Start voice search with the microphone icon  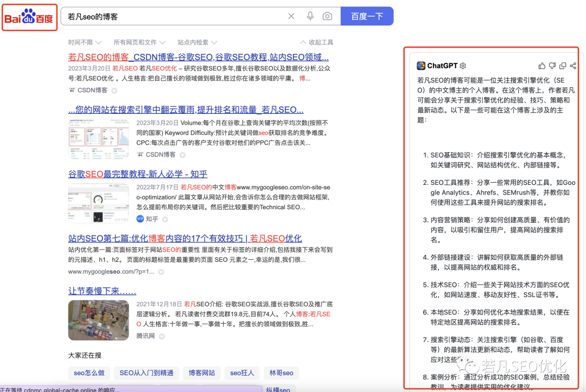pos(310,16)
